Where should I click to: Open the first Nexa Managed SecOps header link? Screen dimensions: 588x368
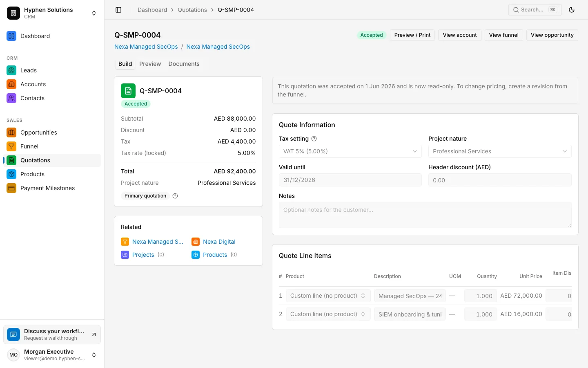coord(146,47)
